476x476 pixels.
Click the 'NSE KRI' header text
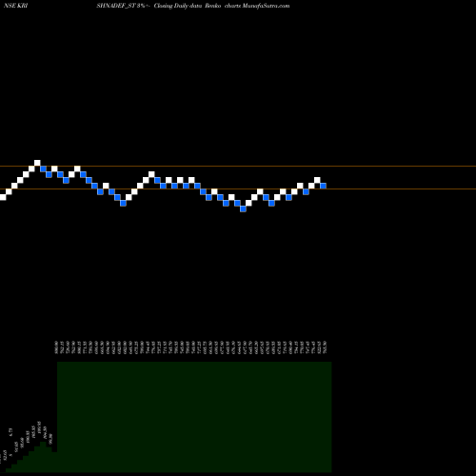(x=15, y=6)
